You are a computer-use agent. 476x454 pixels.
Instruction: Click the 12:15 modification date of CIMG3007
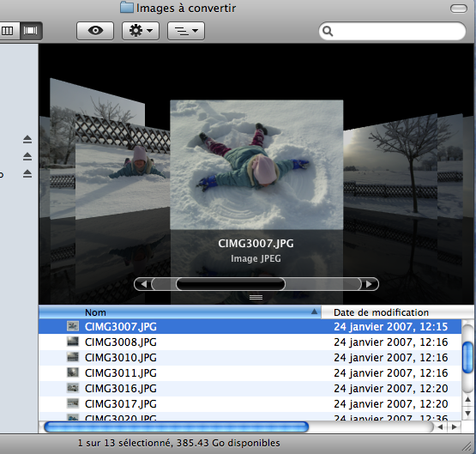tap(391, 326)
